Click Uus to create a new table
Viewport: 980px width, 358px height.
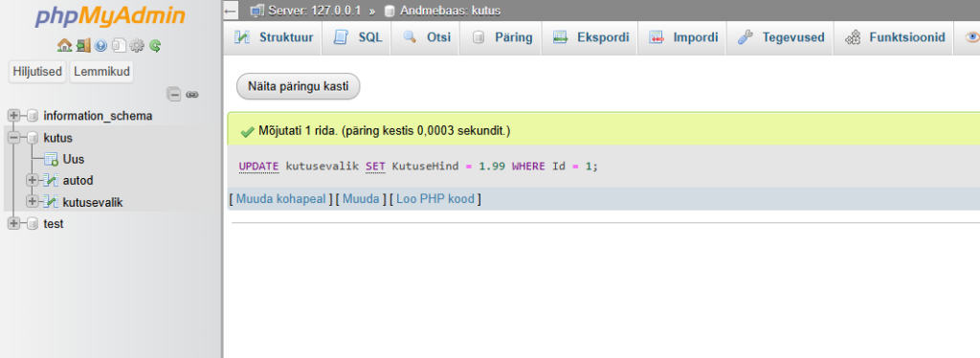74,159
